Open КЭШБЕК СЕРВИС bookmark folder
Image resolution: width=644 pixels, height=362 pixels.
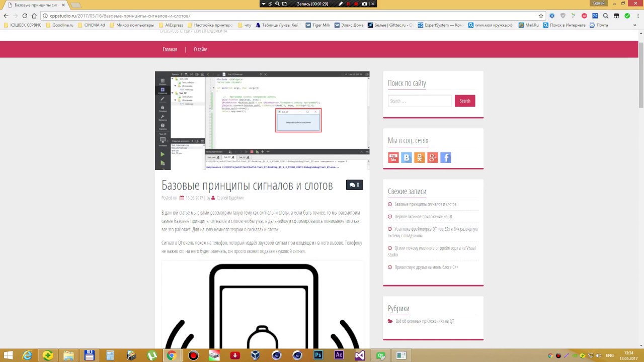pos(23,25)
